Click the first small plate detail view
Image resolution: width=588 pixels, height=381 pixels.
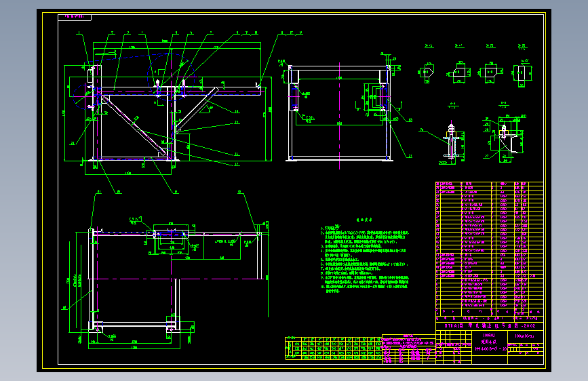(x=427, y=74)
